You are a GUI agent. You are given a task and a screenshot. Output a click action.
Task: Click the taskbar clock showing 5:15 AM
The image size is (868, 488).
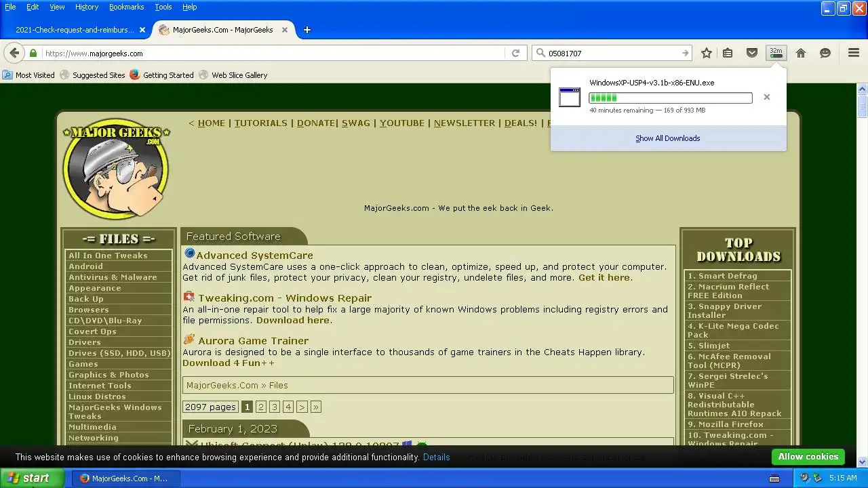click(x=843, y=478)
